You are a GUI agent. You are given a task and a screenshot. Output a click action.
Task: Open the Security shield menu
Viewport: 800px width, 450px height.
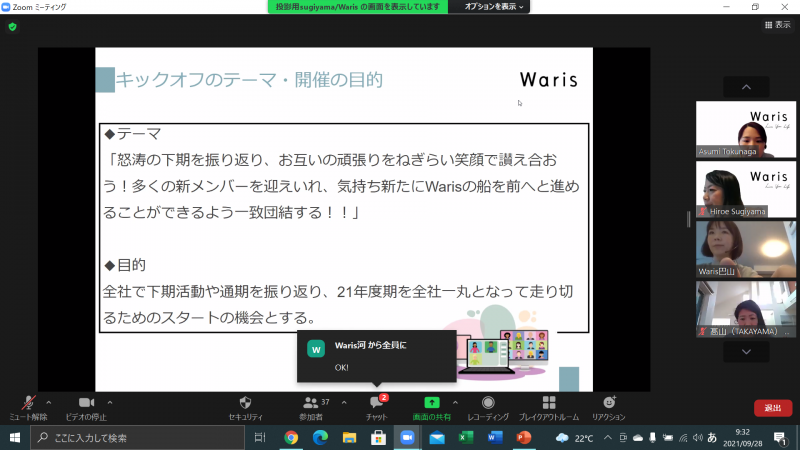click(x=245, y=408)
